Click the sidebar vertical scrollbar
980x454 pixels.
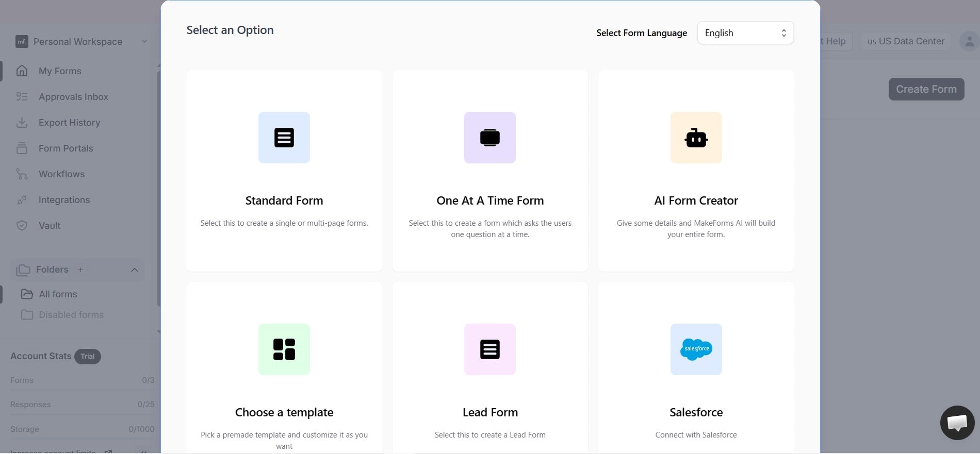point(159,188)
